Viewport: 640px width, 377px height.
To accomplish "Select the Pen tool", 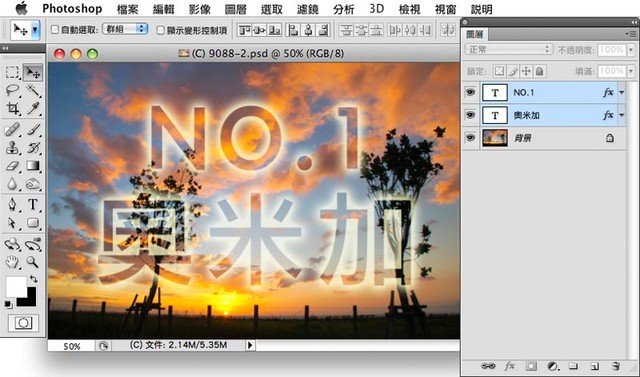I will [12, 204].
